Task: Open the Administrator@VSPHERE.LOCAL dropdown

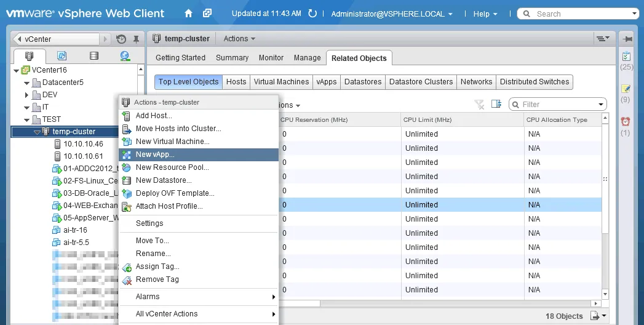Action: click(391, 14)
